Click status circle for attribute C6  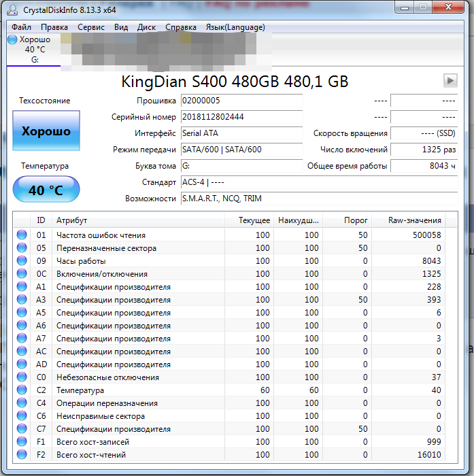click(22, 416)
